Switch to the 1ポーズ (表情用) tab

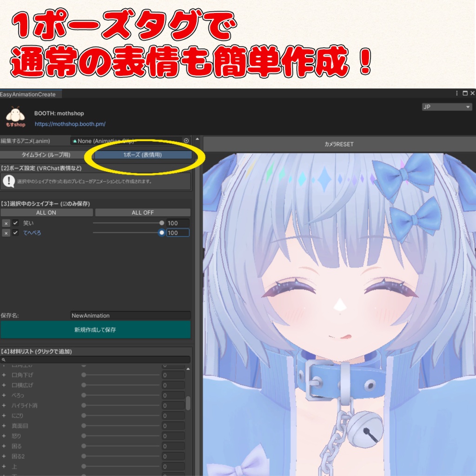[143, 155]
